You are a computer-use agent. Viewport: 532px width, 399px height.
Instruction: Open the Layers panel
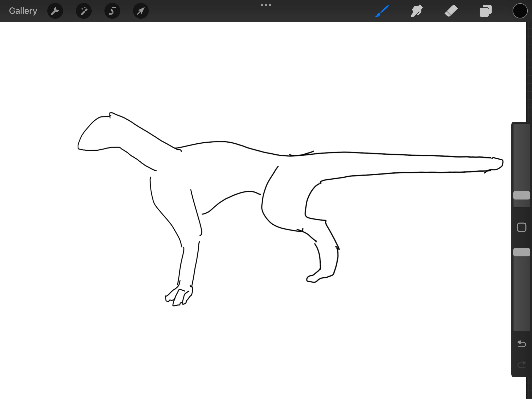point(486,11)
